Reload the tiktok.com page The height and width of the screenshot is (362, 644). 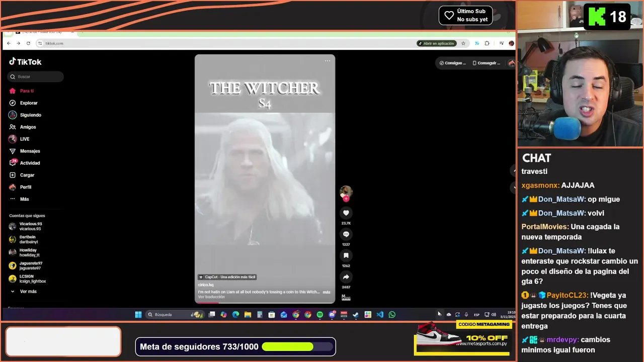click(x=28, y=43)
